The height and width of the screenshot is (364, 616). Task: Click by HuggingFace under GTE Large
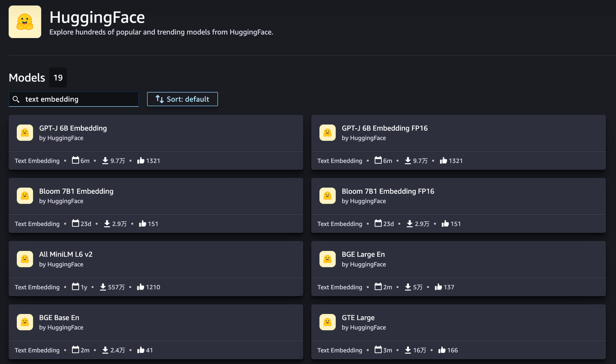coord(364,328)
